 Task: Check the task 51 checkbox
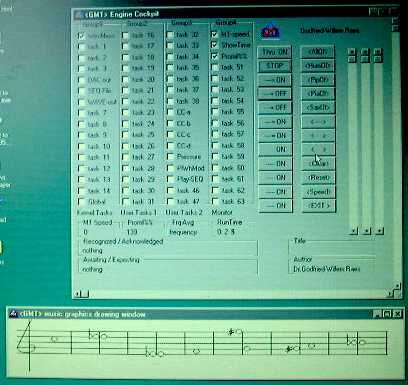(215, 68)
